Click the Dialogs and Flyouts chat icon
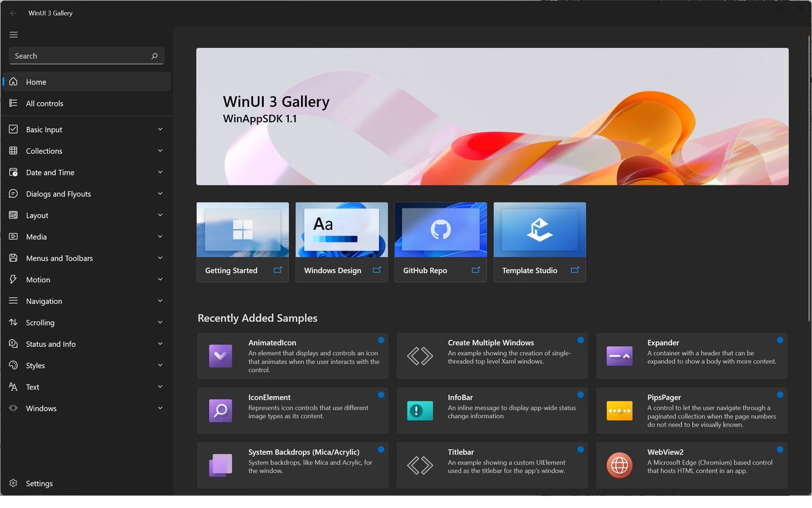 pos(14,193)
